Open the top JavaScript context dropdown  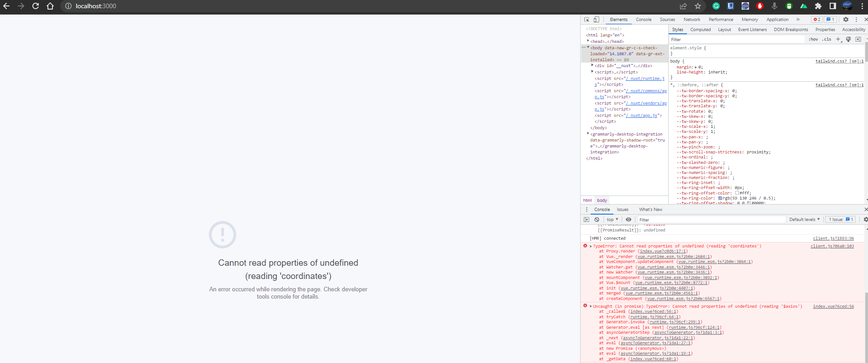tap(612, 220)
